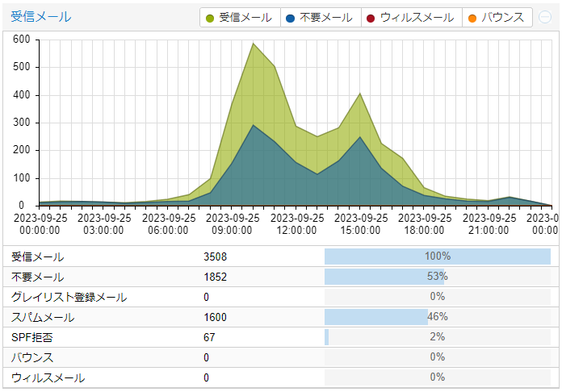The width and height of the screenshot is (562, 392).
Task: Click the 300 y-axis label
Action: tap(22, 123)
